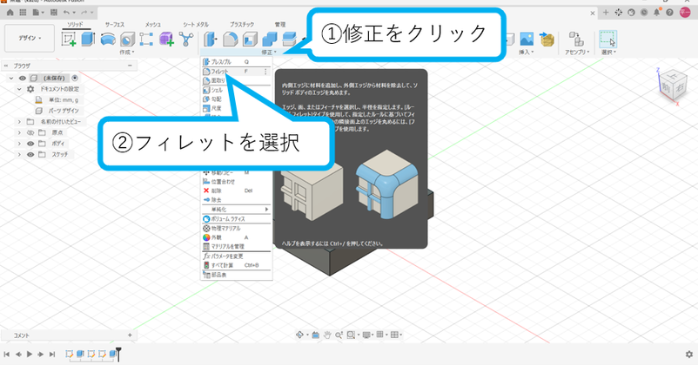Toggle the 原点 folder visibility eye
The image size is (698, 365).
(31, 133)
